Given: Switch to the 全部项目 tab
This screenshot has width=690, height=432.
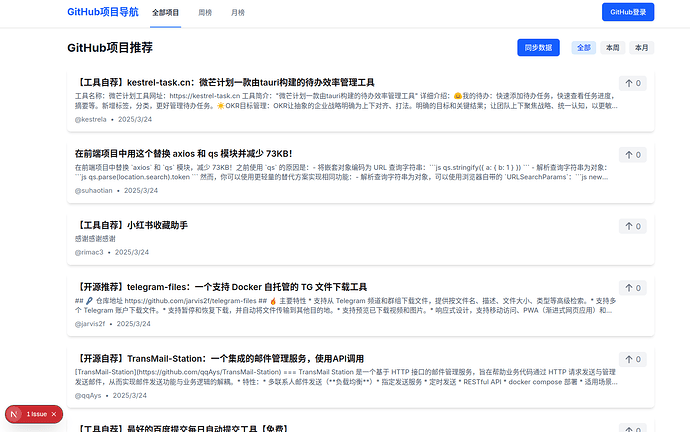Looking at the screenshot, I should coord(165,13).
